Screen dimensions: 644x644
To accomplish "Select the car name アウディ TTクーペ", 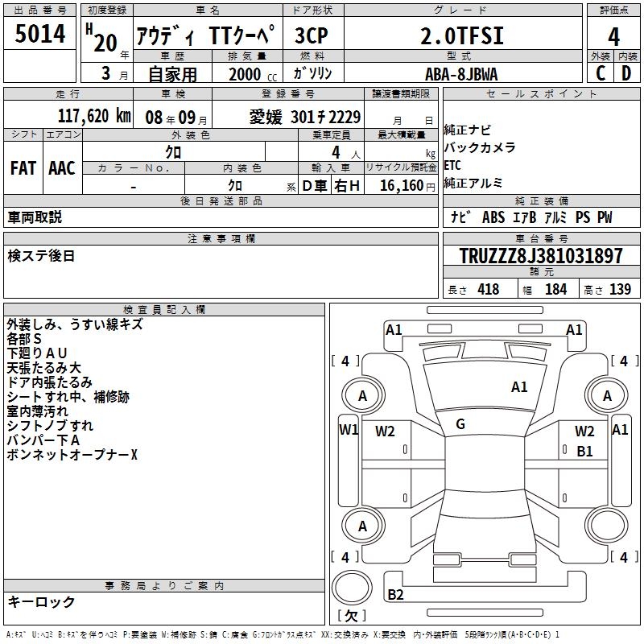I will [x=205, y=35].
